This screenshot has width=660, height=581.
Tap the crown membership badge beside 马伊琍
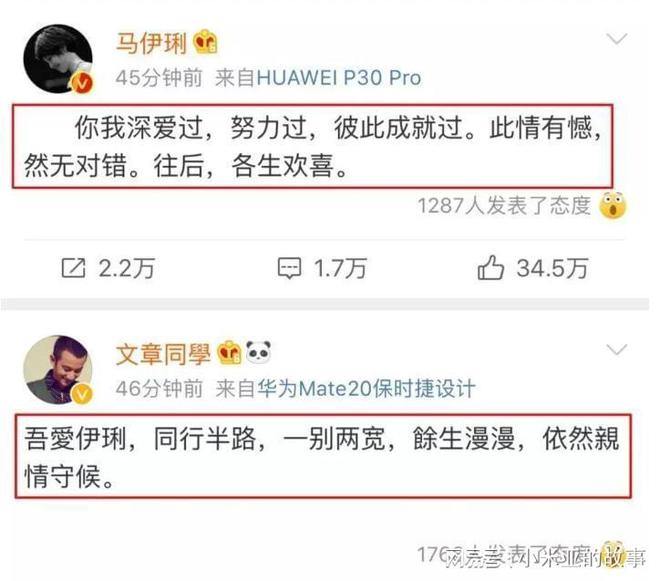[205, 41]
